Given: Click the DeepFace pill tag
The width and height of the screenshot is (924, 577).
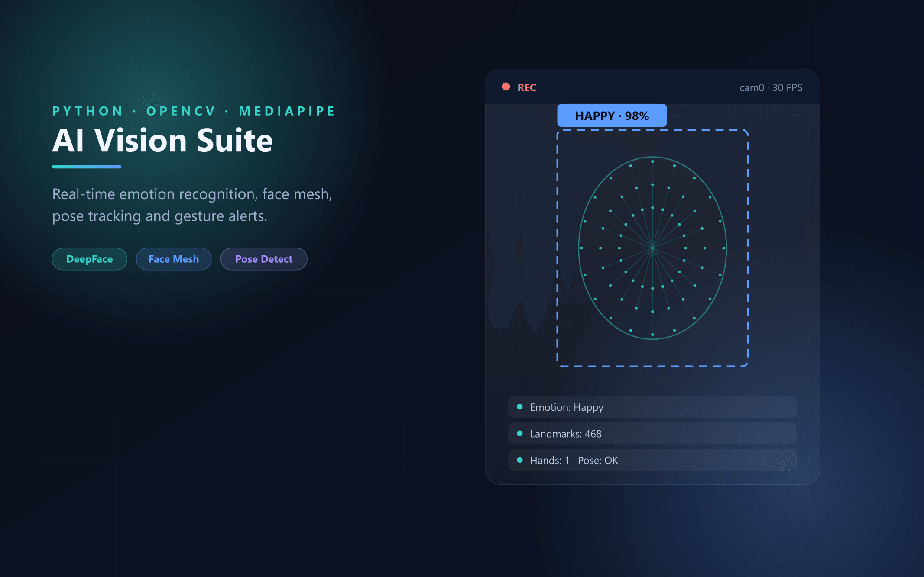Looking at the screenshot, I should [89, 259].
